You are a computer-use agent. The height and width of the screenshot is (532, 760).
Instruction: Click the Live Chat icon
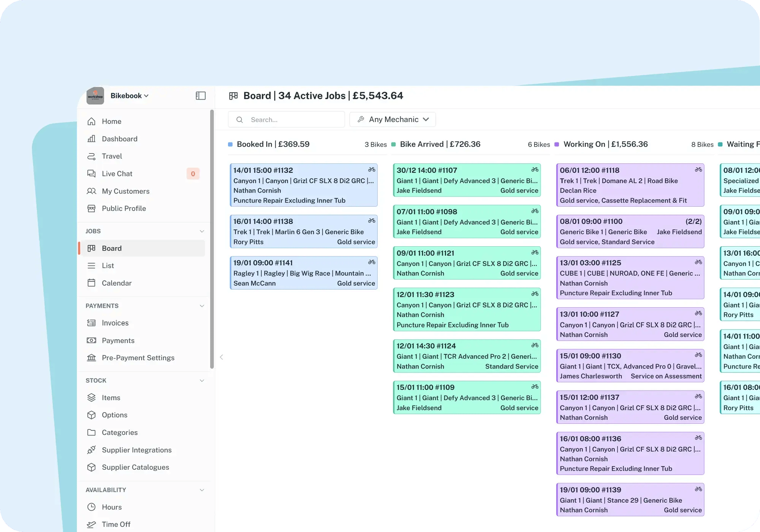(x=91, y=174)
